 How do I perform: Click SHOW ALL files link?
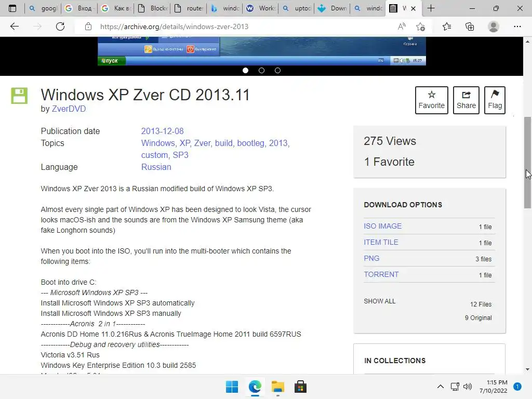click(x=379, y=301)
